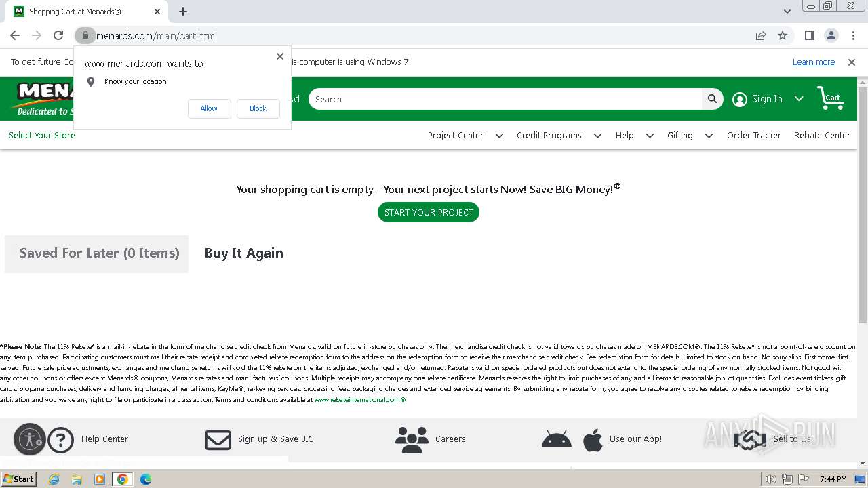Click the taskbar clock 7:44 PM

point(833,479)
